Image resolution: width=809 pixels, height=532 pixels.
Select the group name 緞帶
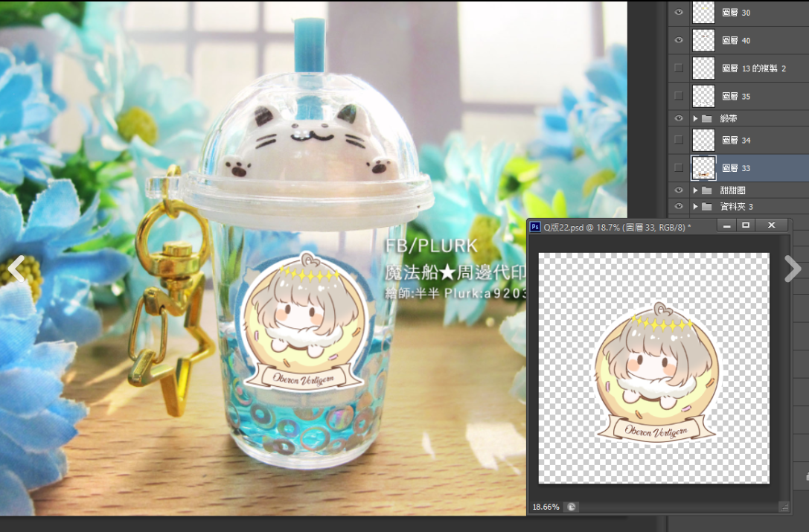coord(729,119)
